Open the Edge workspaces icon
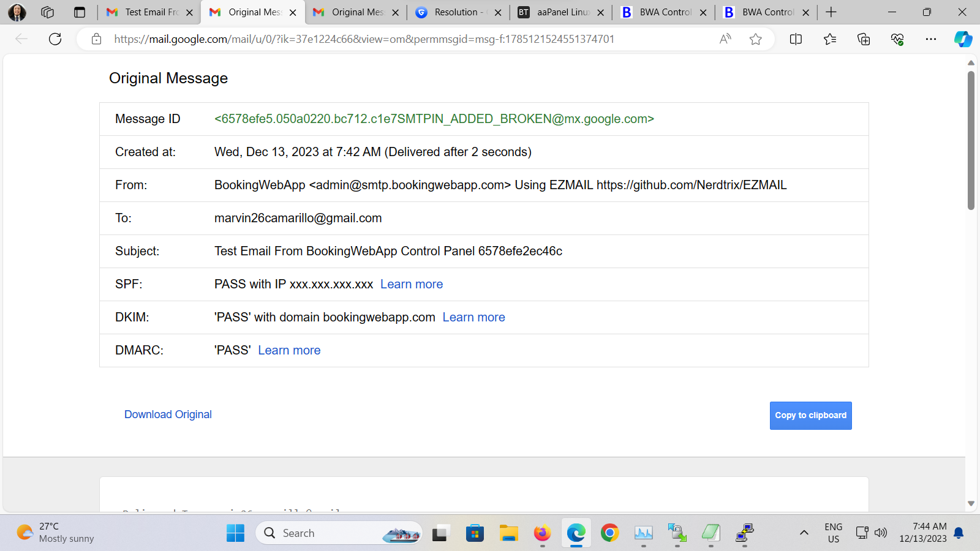Viewport: 980px width, 551px height. click(48, 12)
